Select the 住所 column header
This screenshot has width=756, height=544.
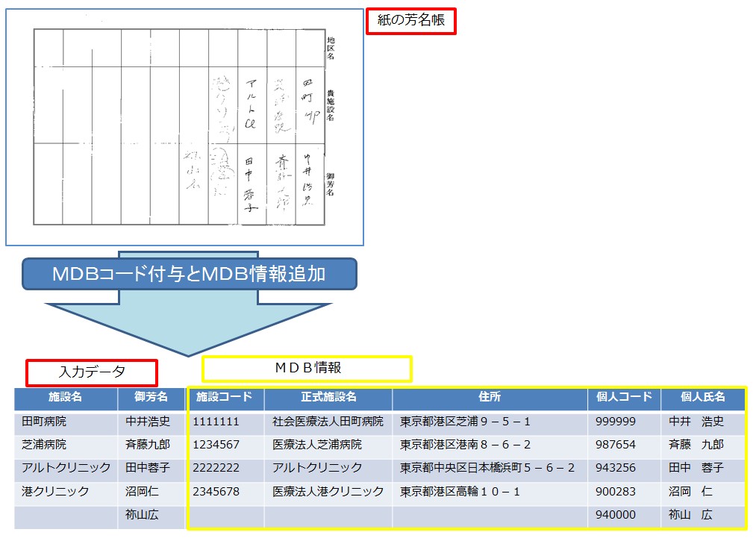pyautogui.click(x=490, y=398)
